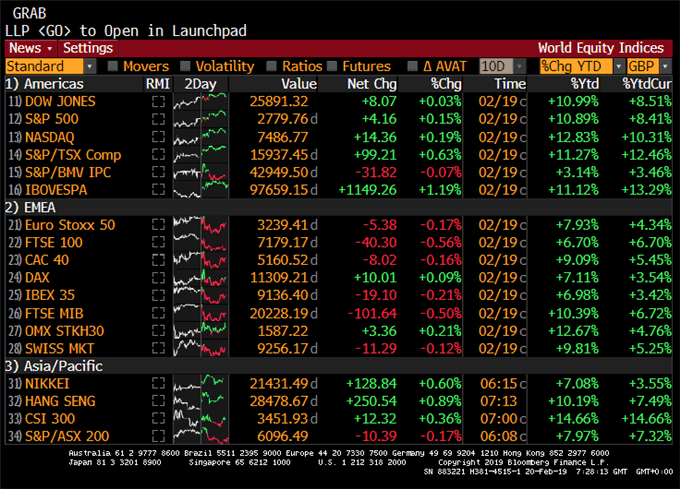This screenshot has height=489, width=680.
Task: Enable the Δ AVAT checkbox
Action: [412, 66]
